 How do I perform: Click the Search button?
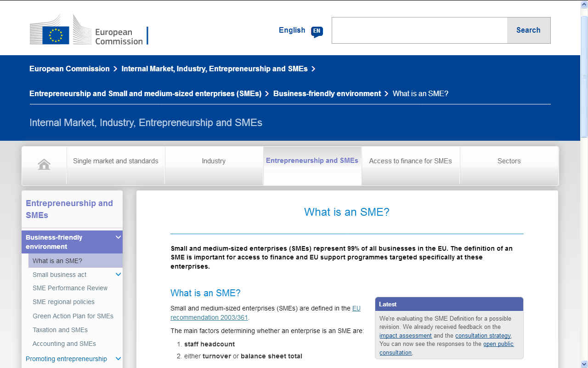tap(528, 30)
